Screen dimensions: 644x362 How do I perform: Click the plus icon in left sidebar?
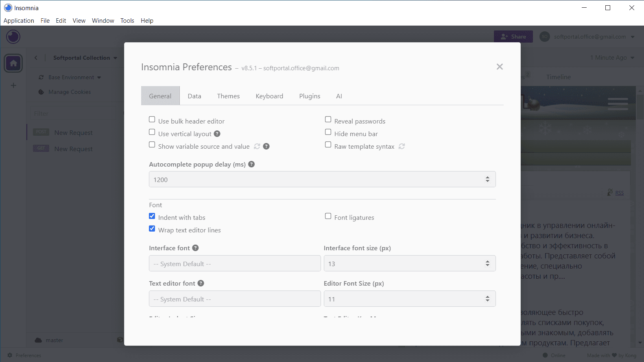[x=13, y=85]
